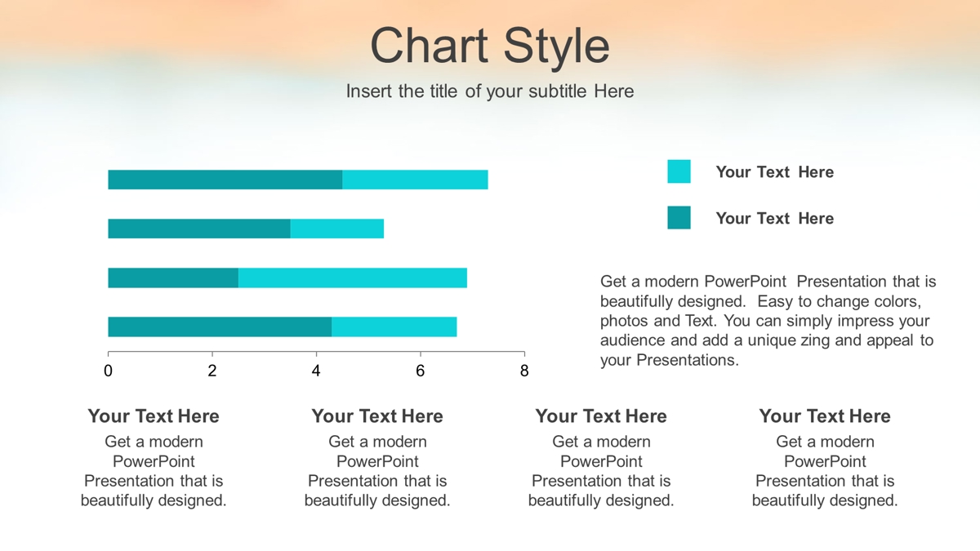The image size is (980, 551).
Task: Click the dark teal segment of second bar
Action: [199, 229]
